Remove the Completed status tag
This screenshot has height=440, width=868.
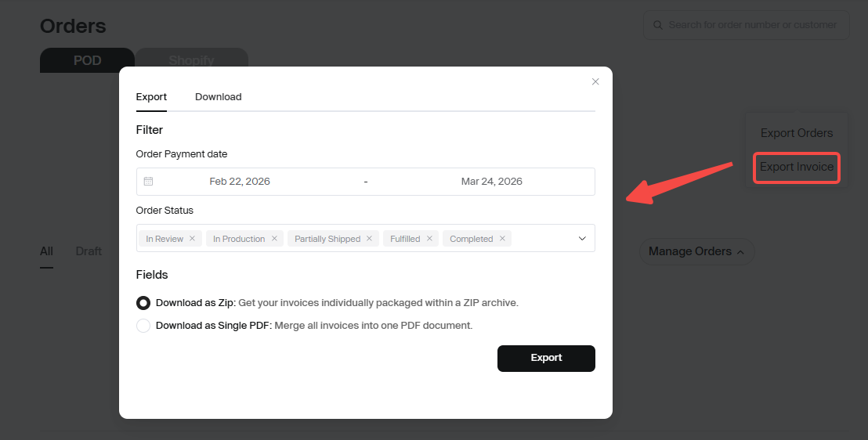(x=502, y=239)
